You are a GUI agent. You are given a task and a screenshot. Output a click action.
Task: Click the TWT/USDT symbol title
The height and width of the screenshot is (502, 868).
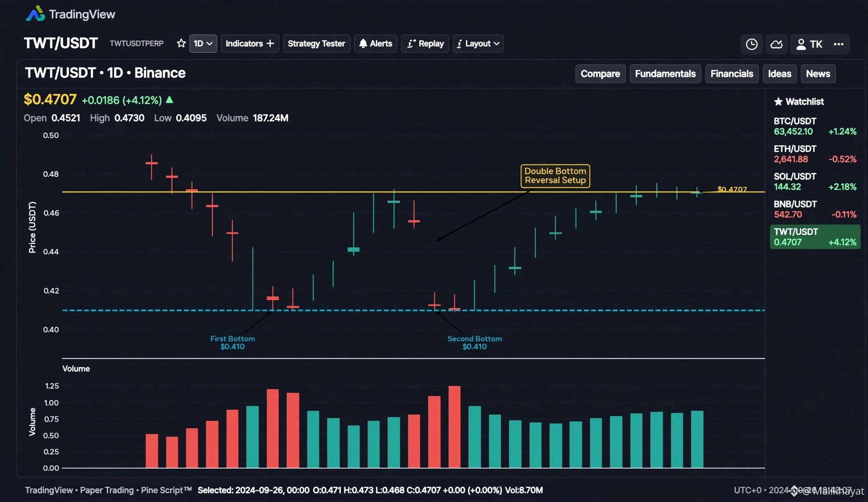tap(61, 43)
